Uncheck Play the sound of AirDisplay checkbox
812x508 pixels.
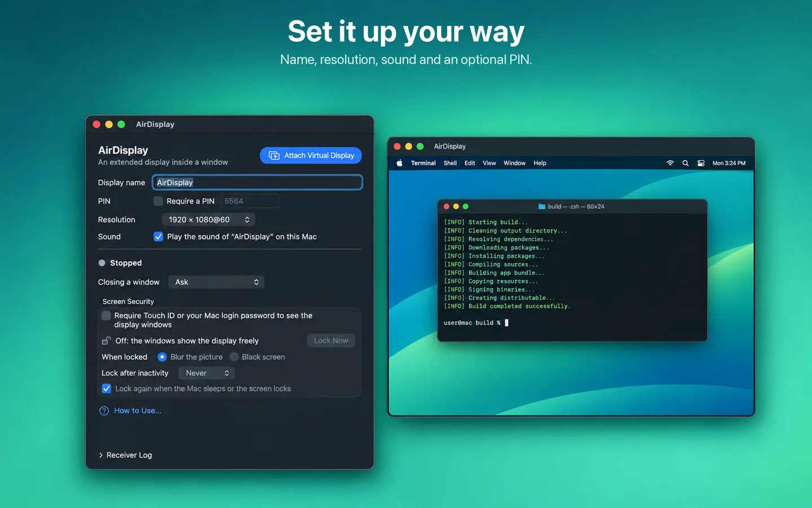click(158, 237)
